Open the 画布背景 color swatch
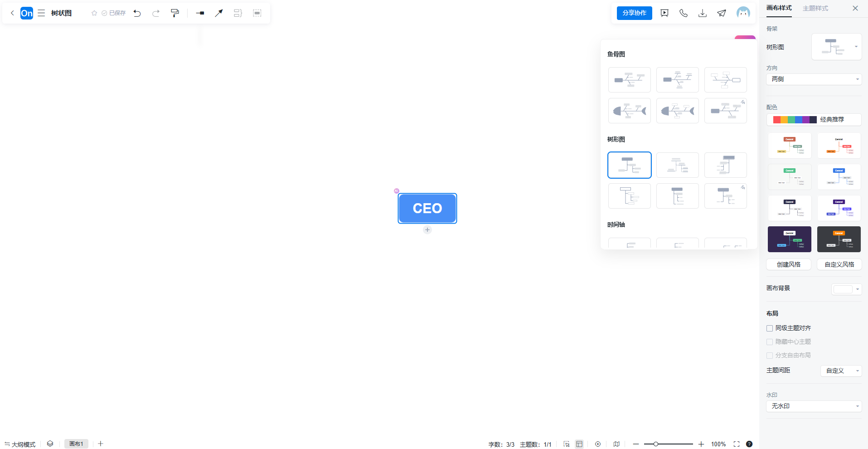868x449 pixels. 846,289
